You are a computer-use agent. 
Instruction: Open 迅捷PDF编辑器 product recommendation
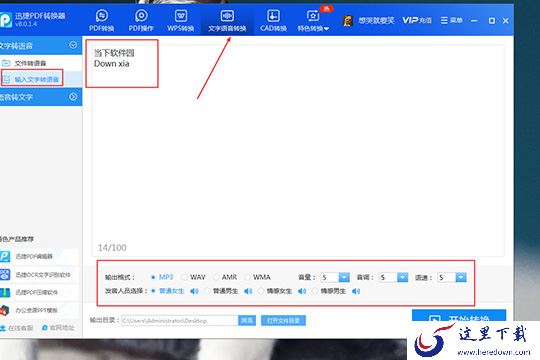click(x=34, y=256)
